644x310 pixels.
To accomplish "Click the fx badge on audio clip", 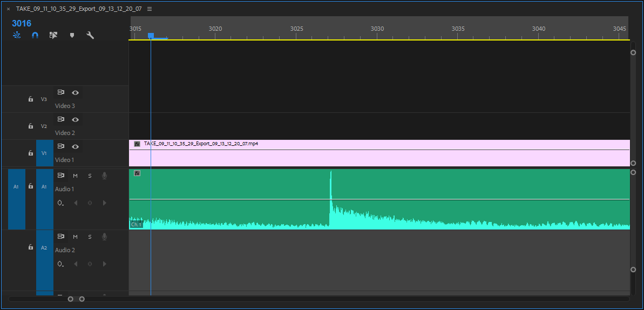I will [137, 173].
